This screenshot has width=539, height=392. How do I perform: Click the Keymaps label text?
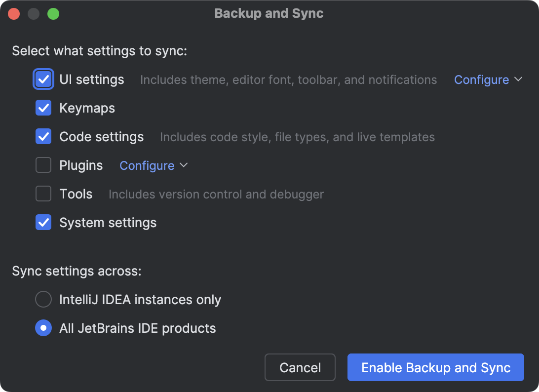click(x=87, y=108)
